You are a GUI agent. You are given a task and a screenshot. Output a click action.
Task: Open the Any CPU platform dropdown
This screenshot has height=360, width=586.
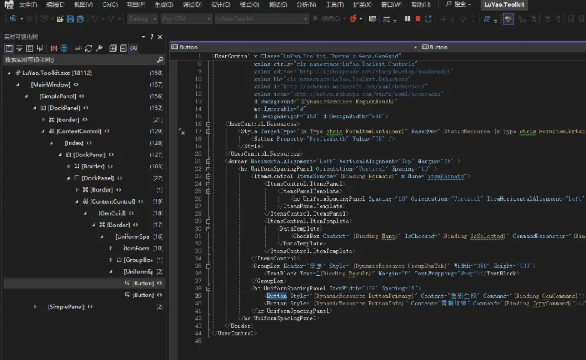[186, 18]
